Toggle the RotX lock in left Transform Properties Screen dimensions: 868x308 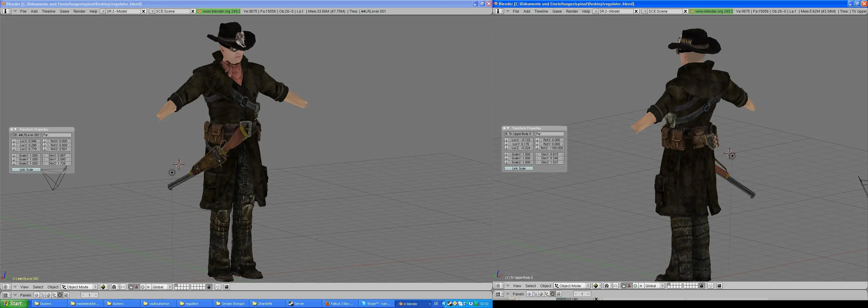pyautogui.click(x=45, y=141)
